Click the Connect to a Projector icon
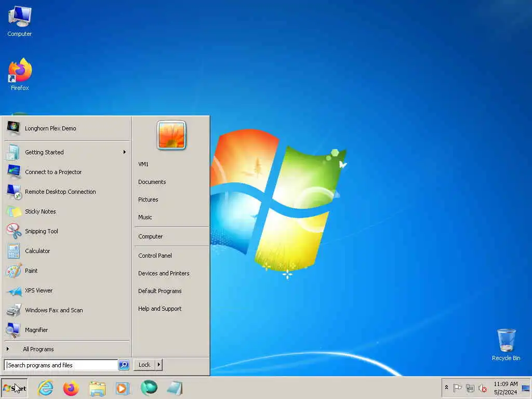Image resolution: width=532 pixels, height=399 pixels. [x=14, y=171]
